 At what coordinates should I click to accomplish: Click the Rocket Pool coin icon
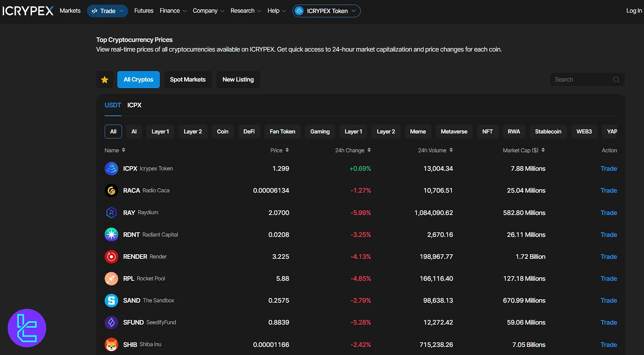point(111,278)
